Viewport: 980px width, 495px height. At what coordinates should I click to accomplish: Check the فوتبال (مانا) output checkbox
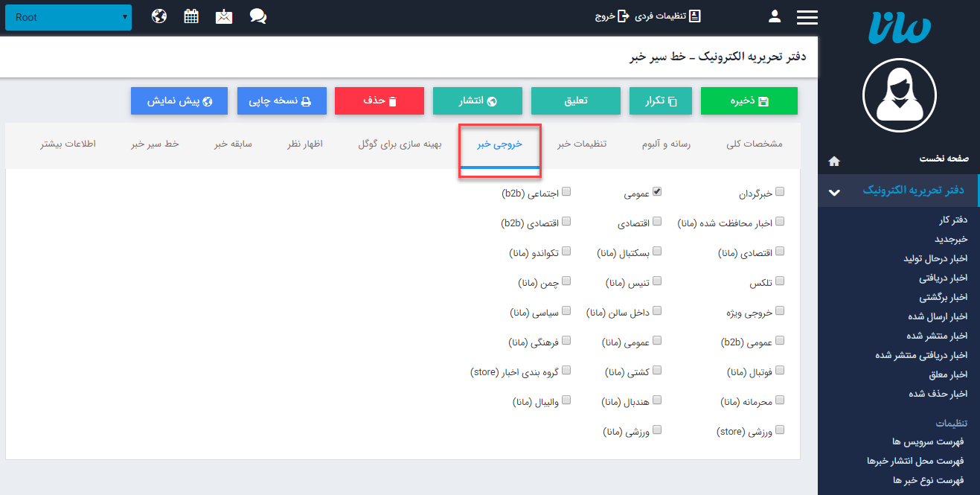tap(779, 370)
